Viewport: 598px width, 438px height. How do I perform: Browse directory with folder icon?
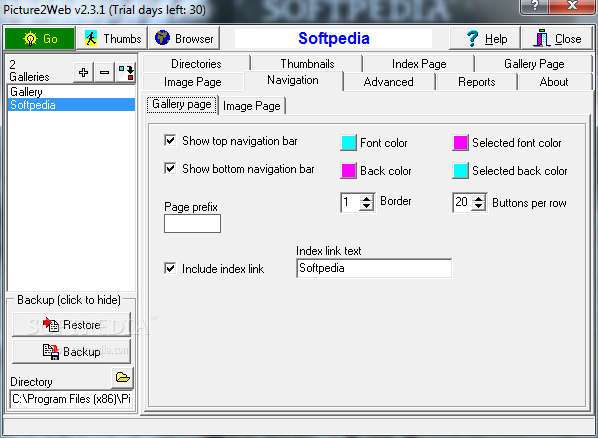pyautogui.click(x=122, y=378)
